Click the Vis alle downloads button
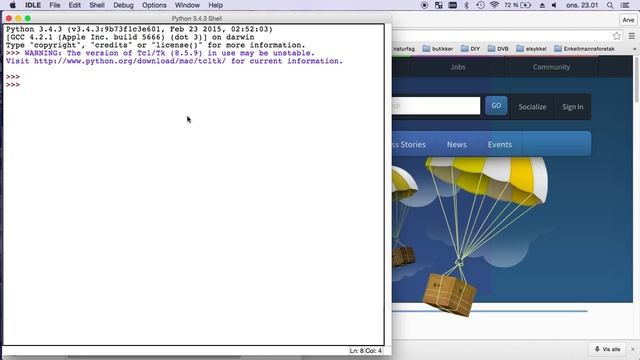Viewport: 640px width, 360px height. [x=607, y=349]
